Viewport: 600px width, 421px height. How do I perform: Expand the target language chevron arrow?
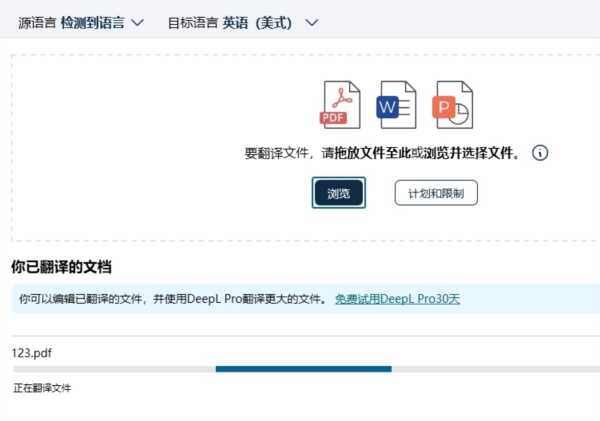coord(311,22)
